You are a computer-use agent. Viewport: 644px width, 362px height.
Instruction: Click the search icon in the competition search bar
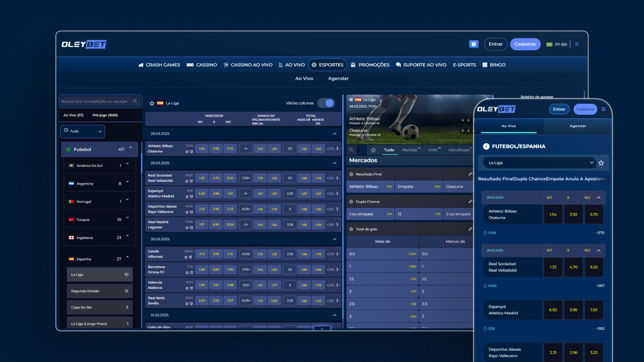136,101
